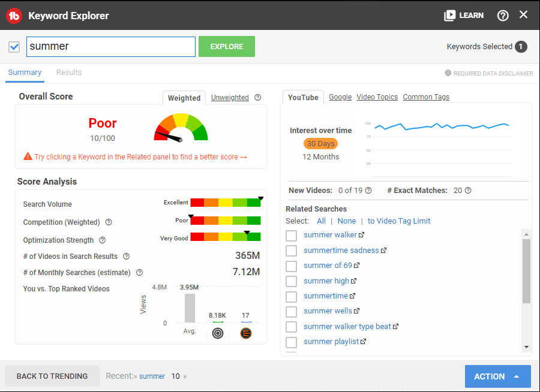
Task: Click help icon for Videos in Search Results
Action: click(x=127, y=256)
